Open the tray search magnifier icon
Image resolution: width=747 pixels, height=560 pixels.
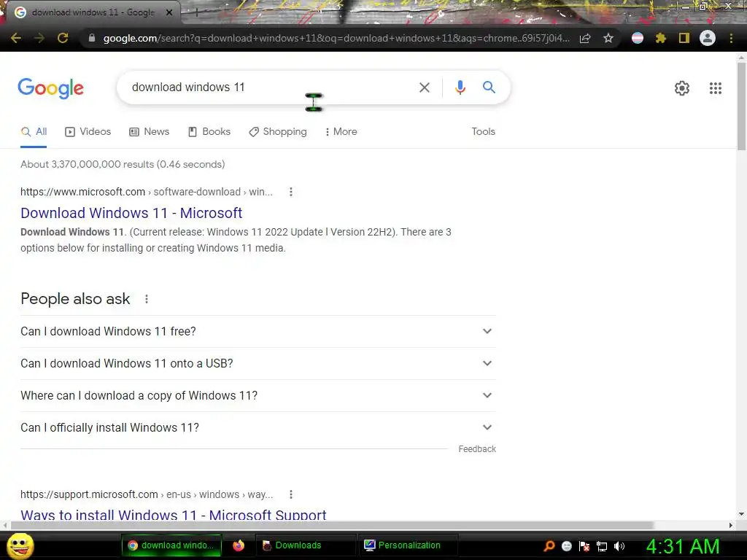click(x=549, y=546)
